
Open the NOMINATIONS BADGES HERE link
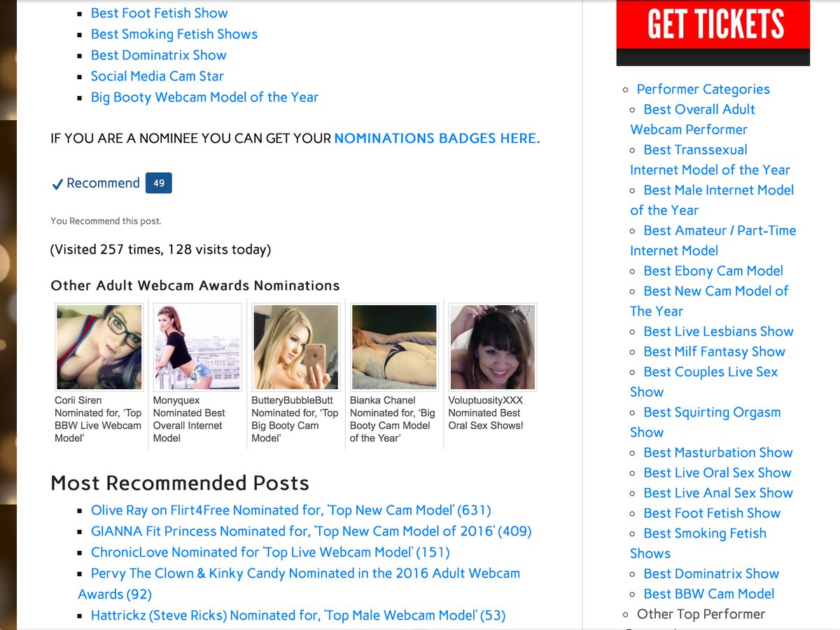point(435,139)
